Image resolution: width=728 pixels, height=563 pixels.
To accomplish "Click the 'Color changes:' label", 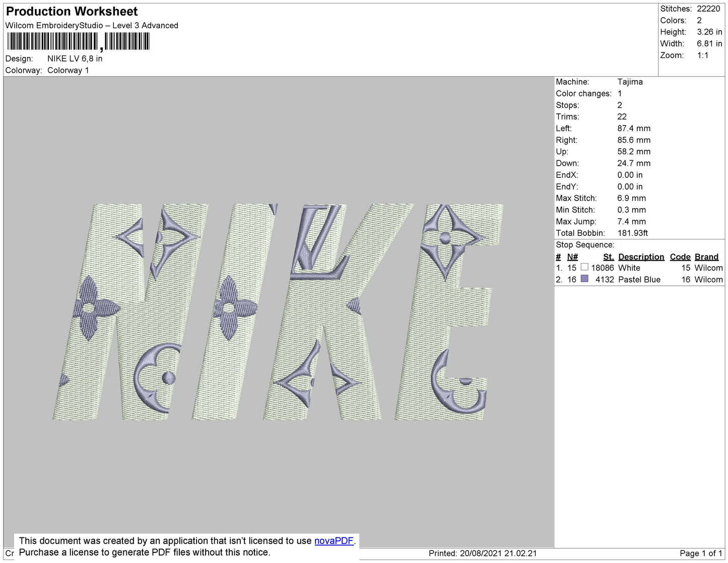I will (x=583, y=93).
